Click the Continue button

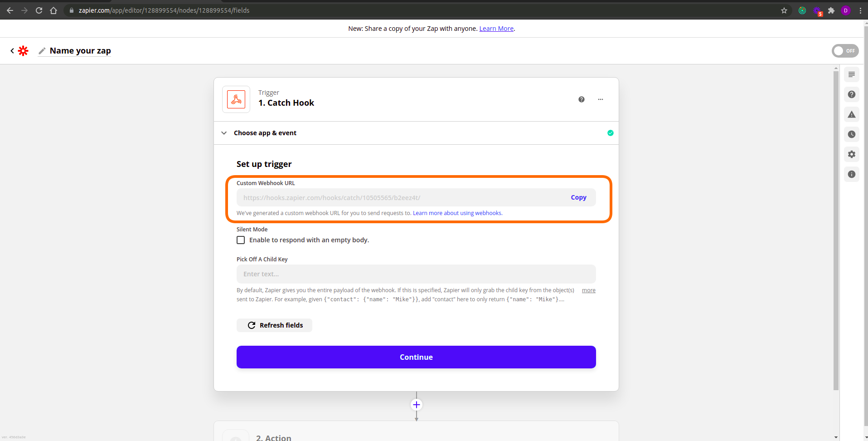(x=416, y=357)
